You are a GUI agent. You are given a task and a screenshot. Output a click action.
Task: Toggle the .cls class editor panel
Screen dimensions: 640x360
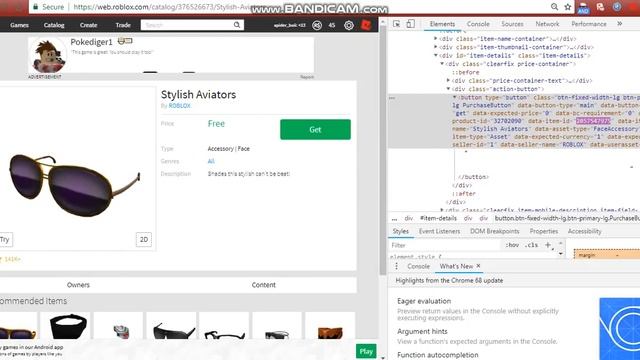tap(531, 245)
